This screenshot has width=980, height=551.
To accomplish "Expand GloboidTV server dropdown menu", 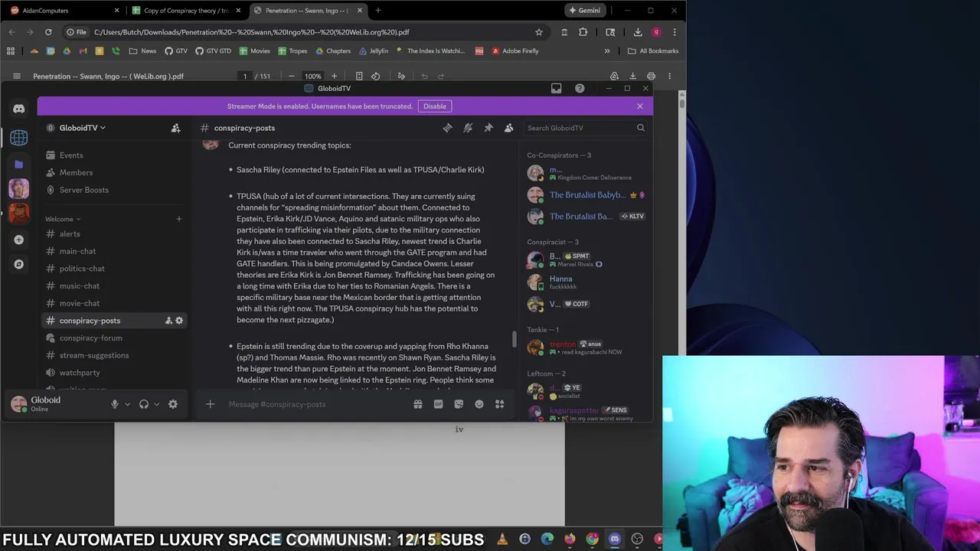I will point(83,128).
